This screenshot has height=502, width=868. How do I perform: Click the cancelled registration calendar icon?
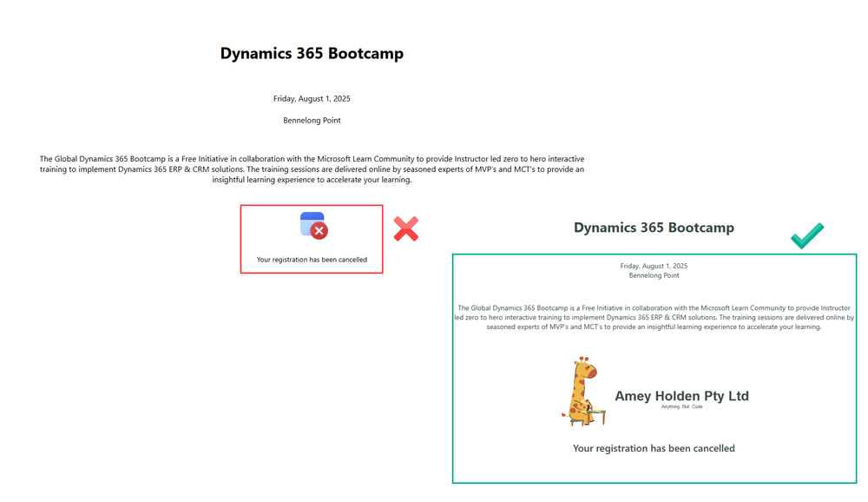[314, 226]
